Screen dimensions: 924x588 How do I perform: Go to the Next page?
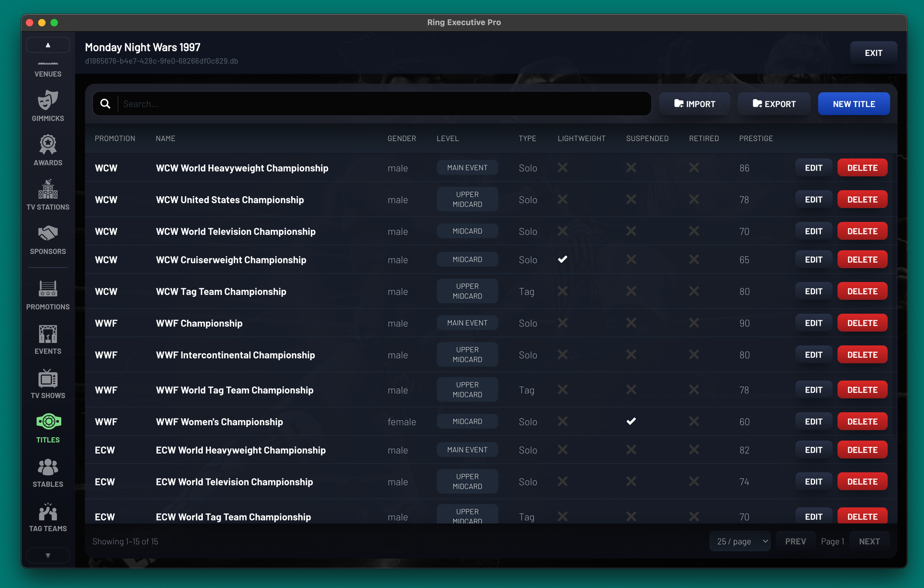point(869,541)
